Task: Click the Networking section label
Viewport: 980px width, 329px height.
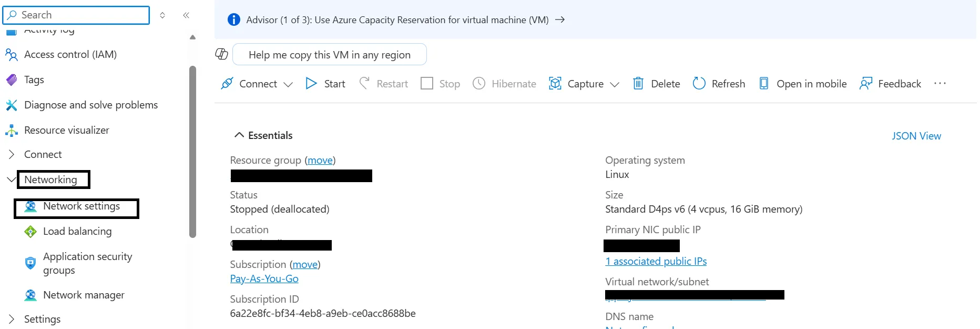Action: (50, 180)
